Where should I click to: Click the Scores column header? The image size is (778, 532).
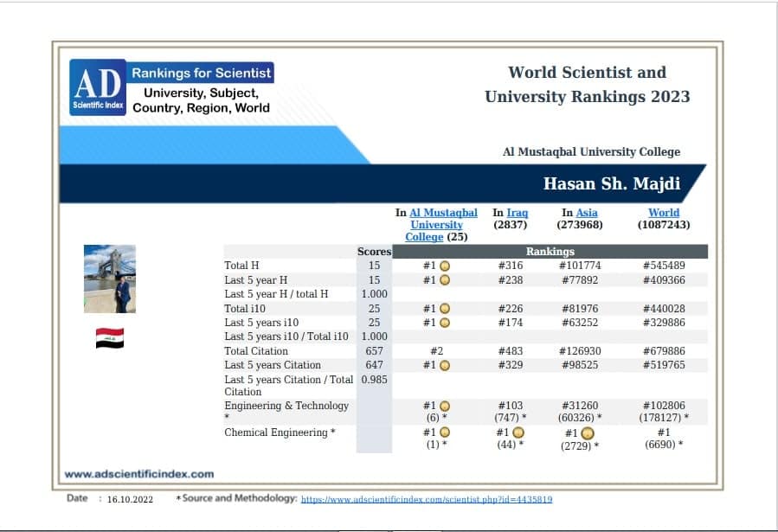[374, 252]
